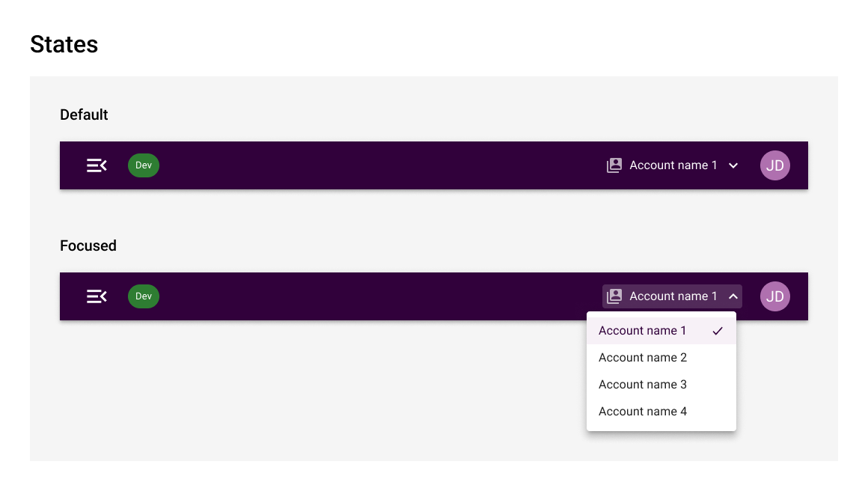
Task: Click account icon in Default header bar
Action: click(x=614, y=165)
